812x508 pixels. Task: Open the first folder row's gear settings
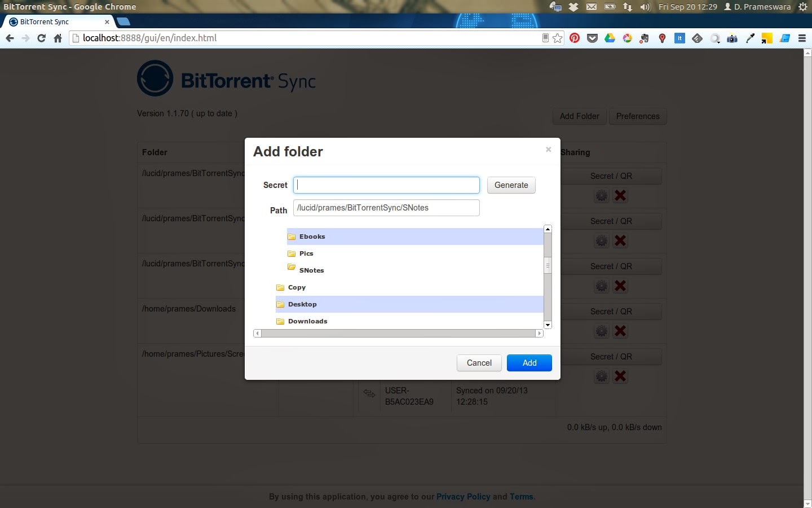602,196
